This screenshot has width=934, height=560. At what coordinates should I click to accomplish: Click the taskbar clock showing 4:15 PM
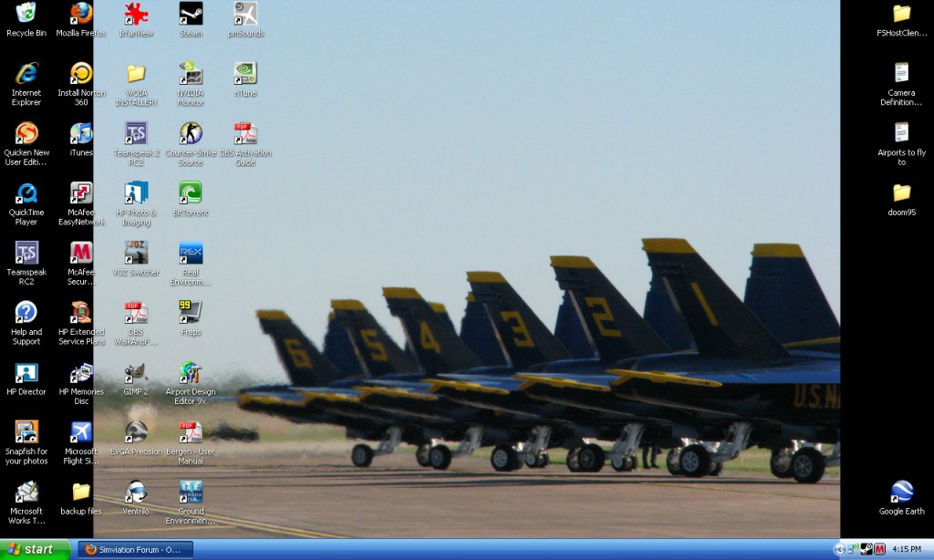click(907, 549)
